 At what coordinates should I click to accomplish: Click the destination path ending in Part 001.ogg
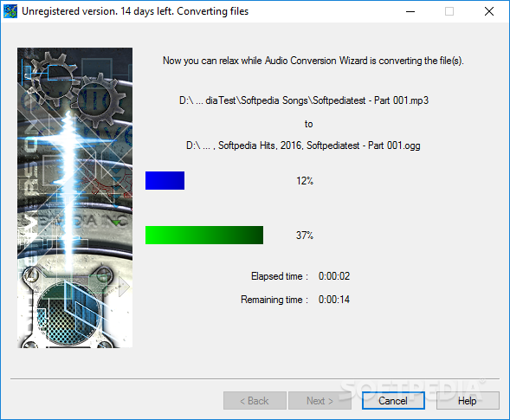[303, 145]
